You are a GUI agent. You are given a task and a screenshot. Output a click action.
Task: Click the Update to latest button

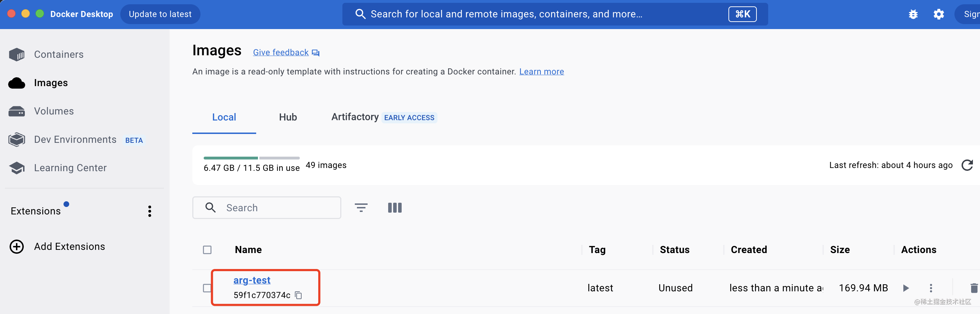pyautogui.click(x=160, y=14)
